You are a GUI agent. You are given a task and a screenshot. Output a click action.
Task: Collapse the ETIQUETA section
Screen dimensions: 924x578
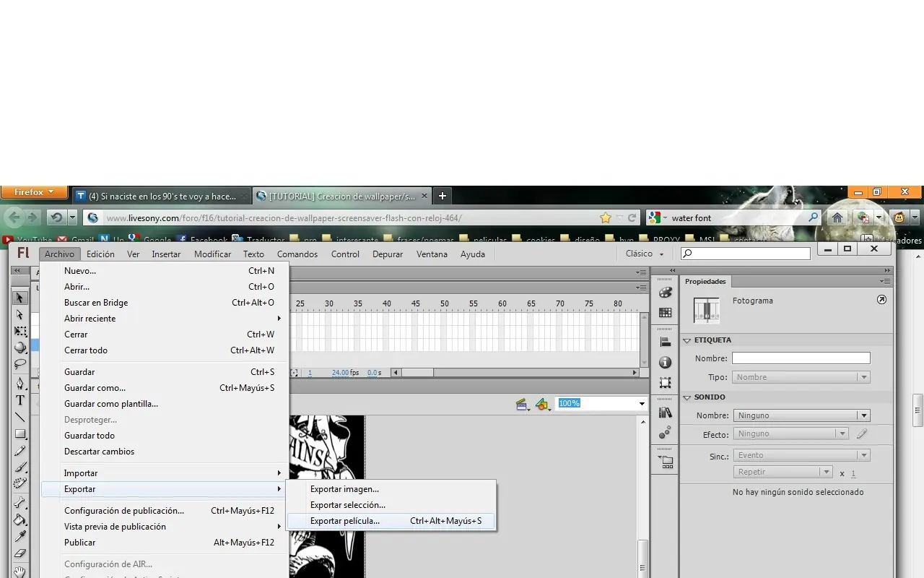pos(687,340)
